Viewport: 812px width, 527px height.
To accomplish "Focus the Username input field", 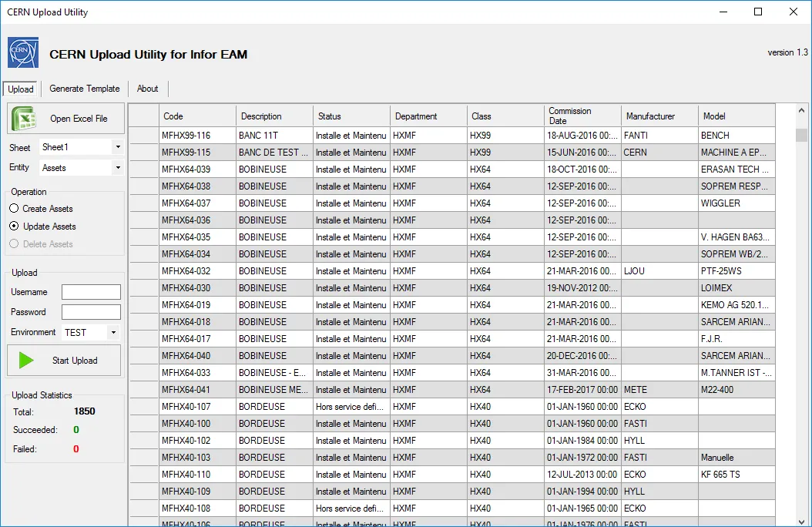I will [91, 292].
